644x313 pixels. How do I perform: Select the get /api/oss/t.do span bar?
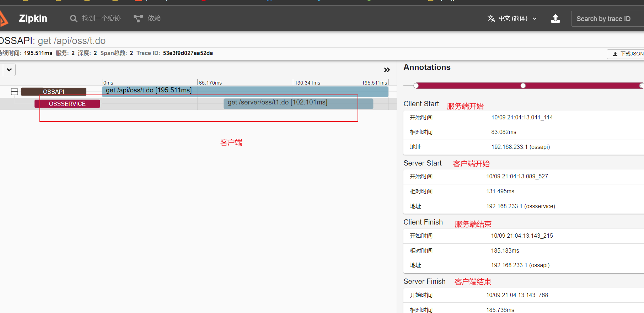pyautogui.click(x=245, y=91)
